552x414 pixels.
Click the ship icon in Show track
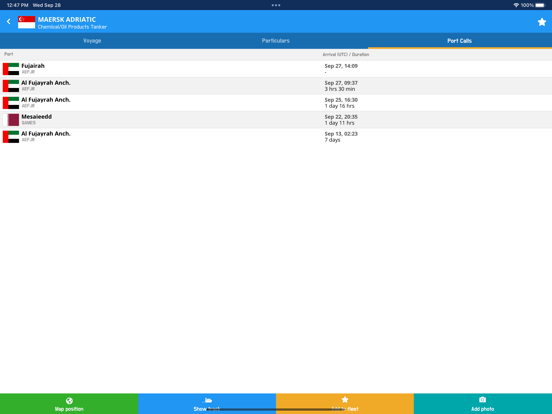point(208,400)
